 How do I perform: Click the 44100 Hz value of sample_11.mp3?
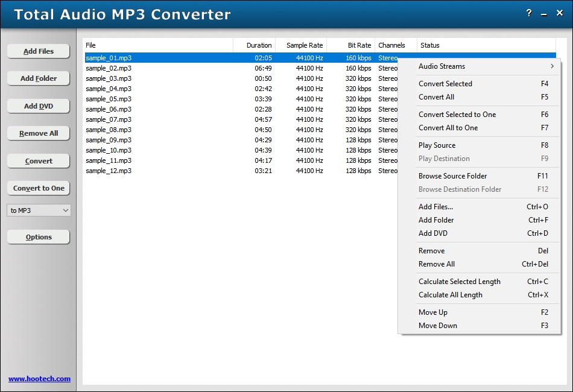(309, 160)
